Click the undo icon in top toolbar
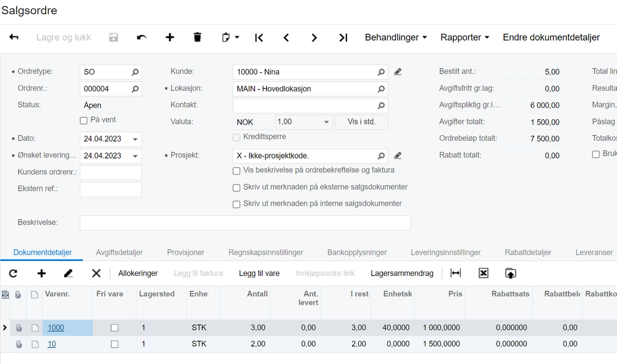This screenshot has height=364, width=617. click(141, 38)
